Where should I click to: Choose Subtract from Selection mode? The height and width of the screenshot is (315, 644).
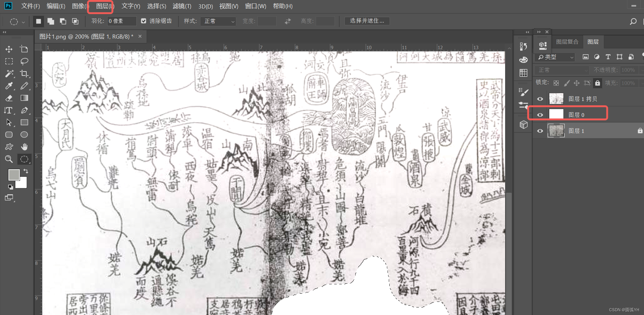tap(63, 21)
